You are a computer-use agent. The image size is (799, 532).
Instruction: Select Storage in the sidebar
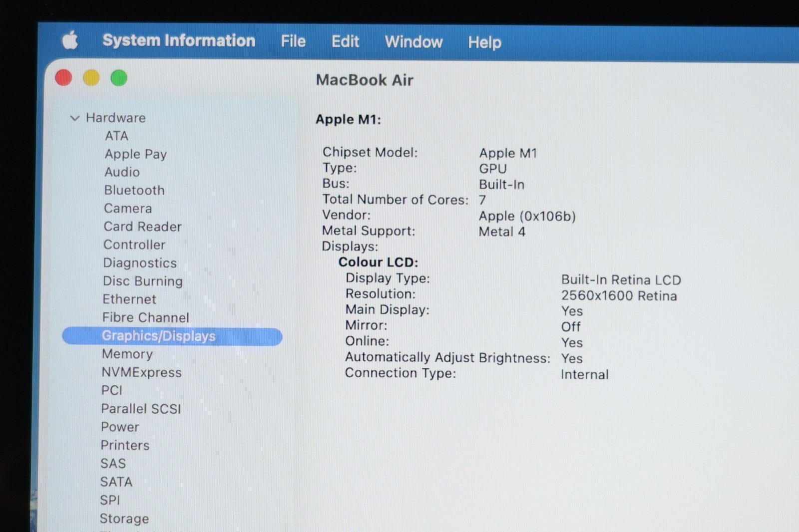coord(124,519)
